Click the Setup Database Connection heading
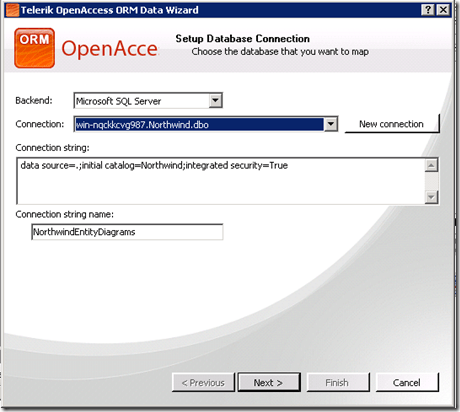 click(x=243, y=39)
